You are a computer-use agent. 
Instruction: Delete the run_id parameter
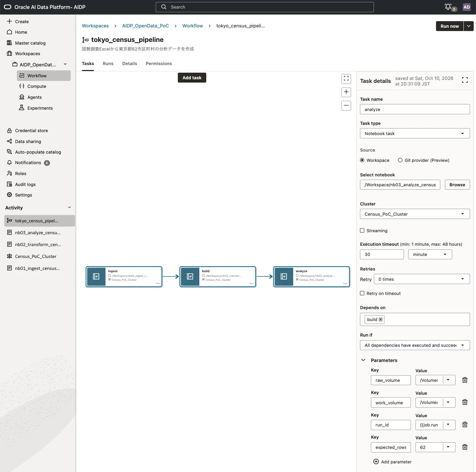[465, 424]
